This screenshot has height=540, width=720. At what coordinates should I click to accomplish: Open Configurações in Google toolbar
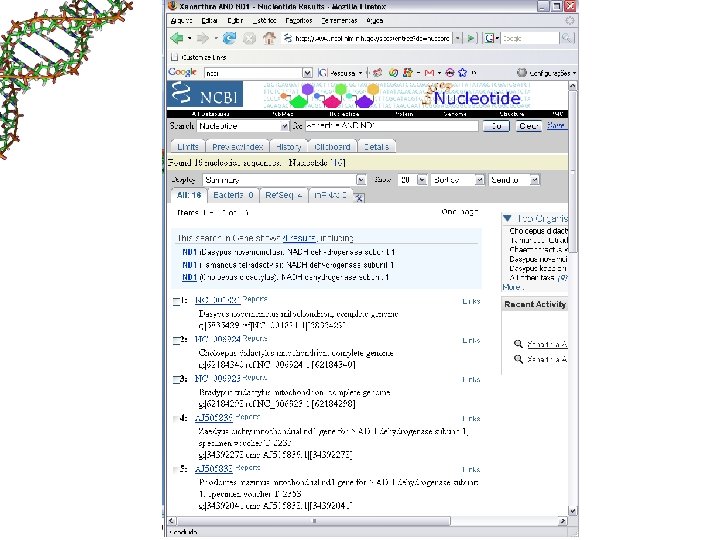click(546, 73)
